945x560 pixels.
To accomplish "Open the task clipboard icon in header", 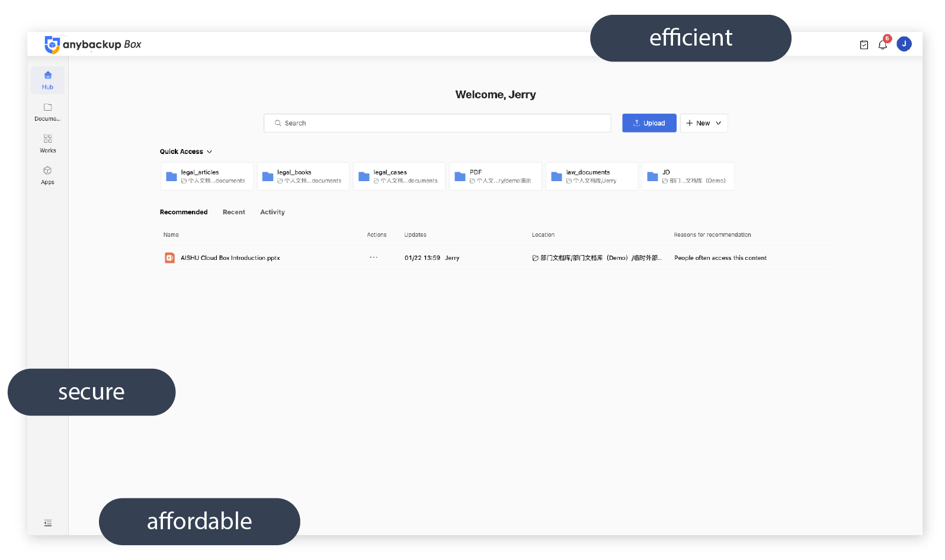I will click(864, 44).
